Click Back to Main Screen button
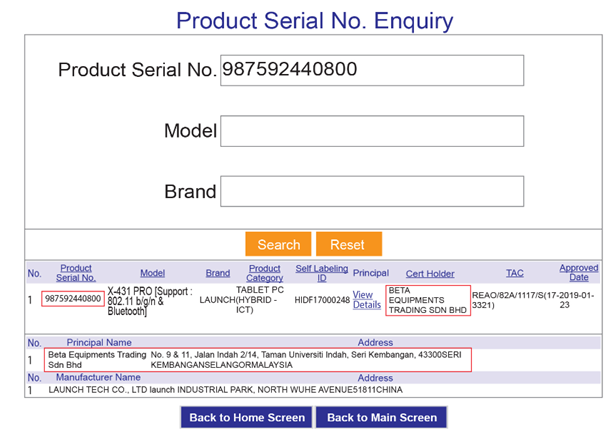The image size is (613, 434). tap(382, 418)
